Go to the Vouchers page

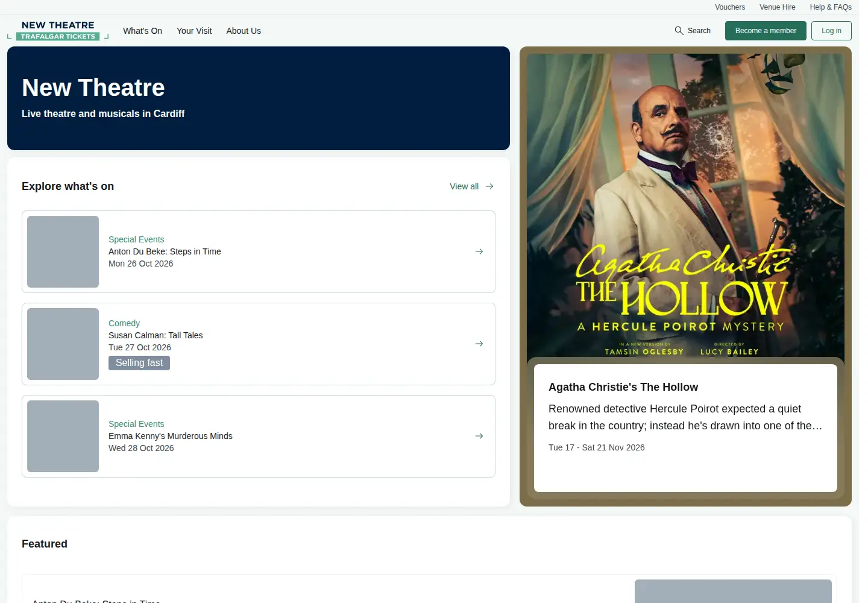click(730, 7)
